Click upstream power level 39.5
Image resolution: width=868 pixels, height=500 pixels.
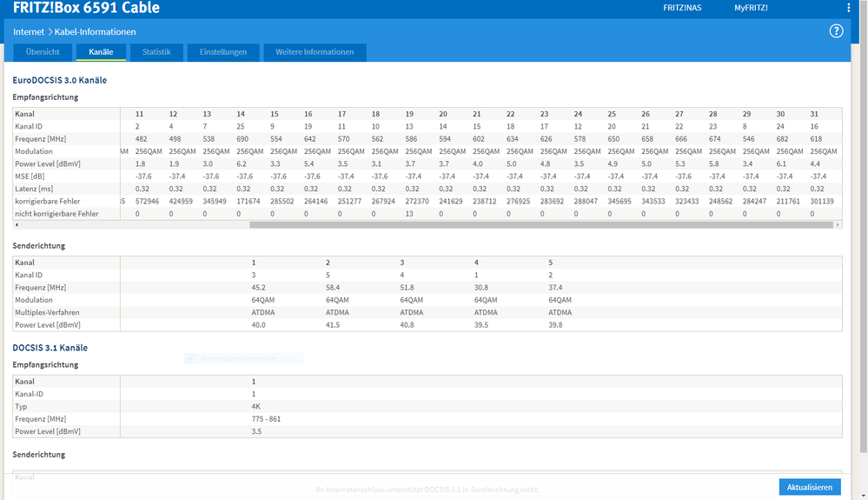click(x=481, y=325)
